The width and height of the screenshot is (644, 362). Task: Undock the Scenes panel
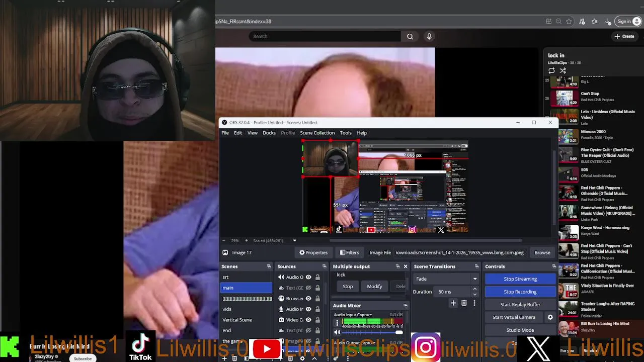269,266
